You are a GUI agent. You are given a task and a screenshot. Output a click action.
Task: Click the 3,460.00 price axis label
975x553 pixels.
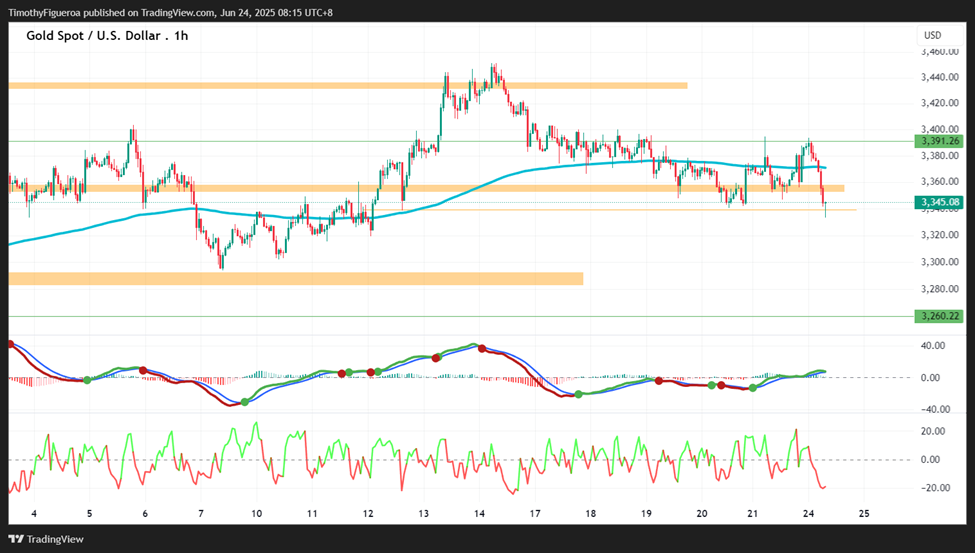tap(938, 50)
